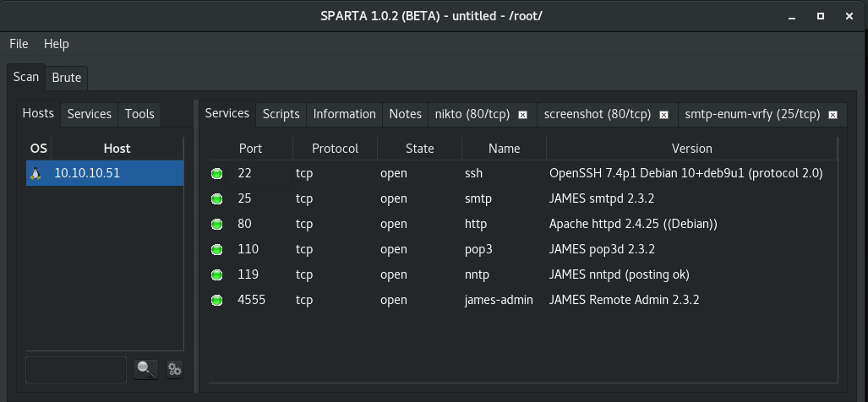The image size is (868, 402).
Task: Click the green status dot for port 25
Action: tap(216, 199)
